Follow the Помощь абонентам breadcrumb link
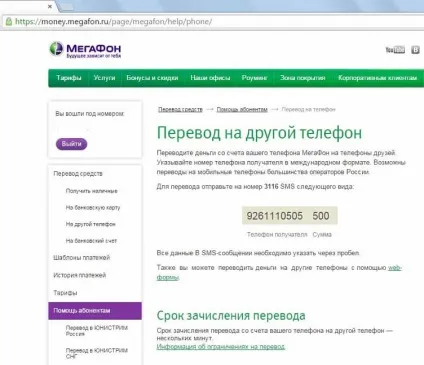 (242, 109)
